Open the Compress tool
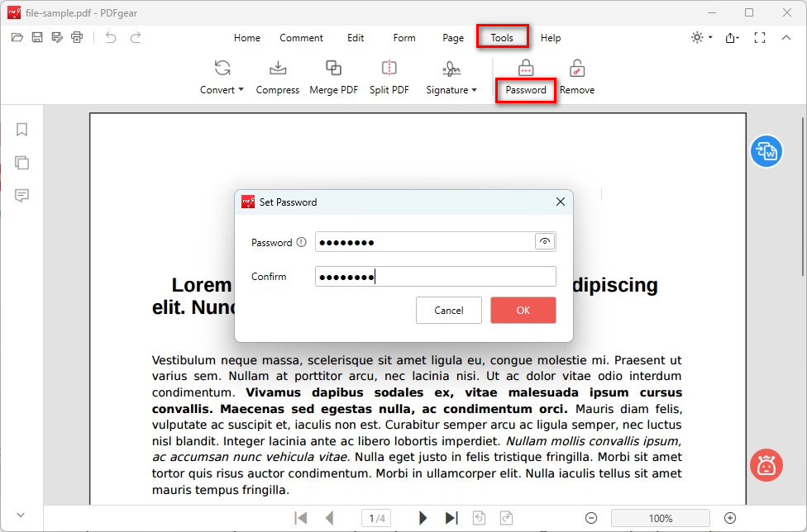Viewport: 807px width, 532px height. pos(277,77)
